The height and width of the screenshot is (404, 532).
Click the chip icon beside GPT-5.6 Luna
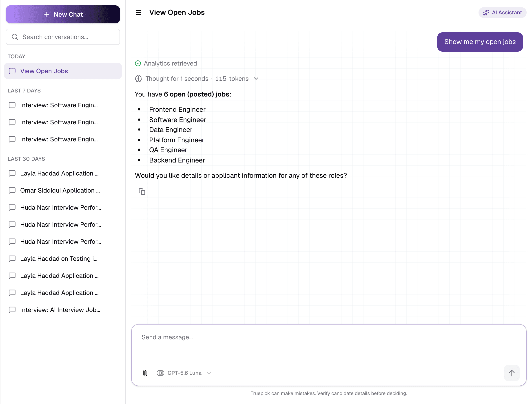pyautogui.click(x=160, y=373)
